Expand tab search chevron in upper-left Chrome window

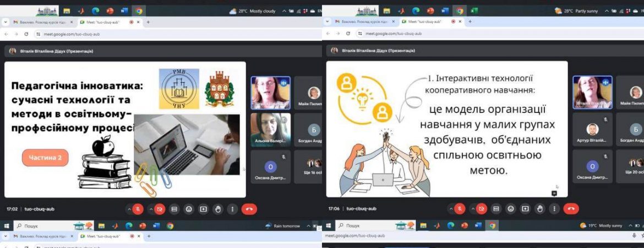pyautogui.click(x=7, y=22)
